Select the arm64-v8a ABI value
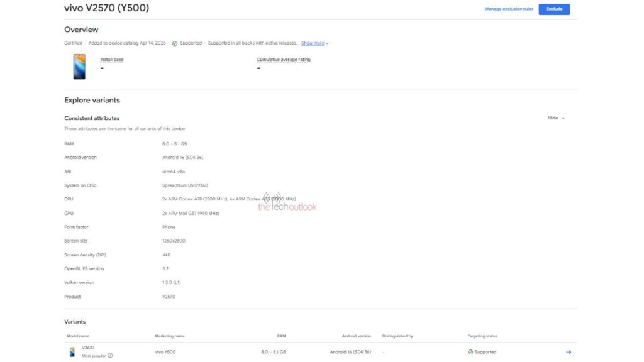 click(174, 172)
